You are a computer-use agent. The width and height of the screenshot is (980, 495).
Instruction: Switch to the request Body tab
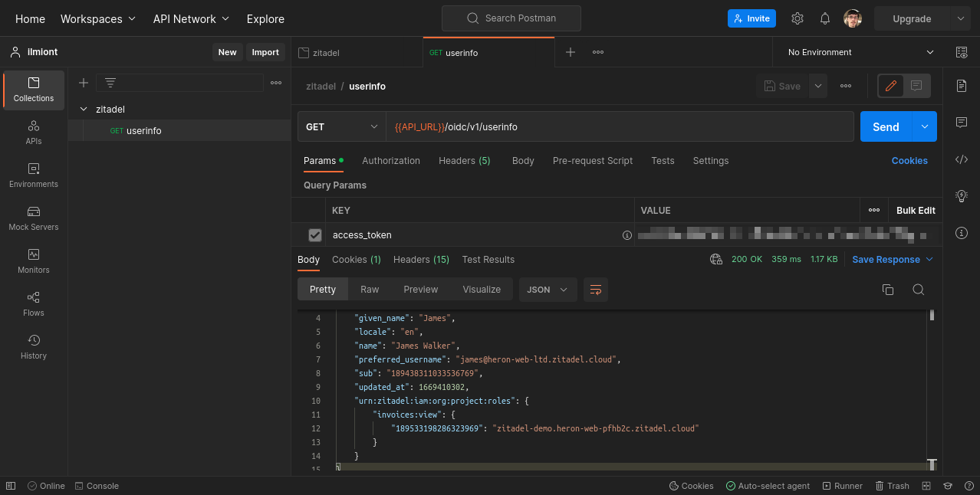[x=523, y=161]
